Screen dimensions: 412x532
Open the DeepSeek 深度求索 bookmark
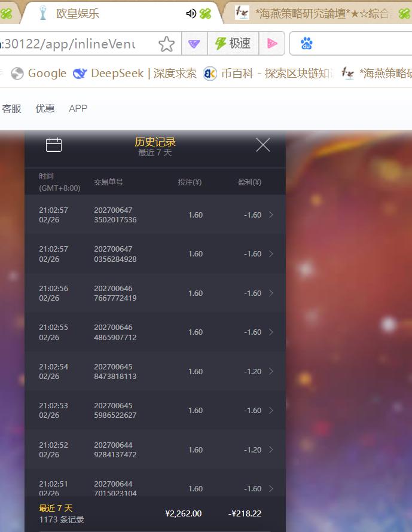(x=135, y=74)
